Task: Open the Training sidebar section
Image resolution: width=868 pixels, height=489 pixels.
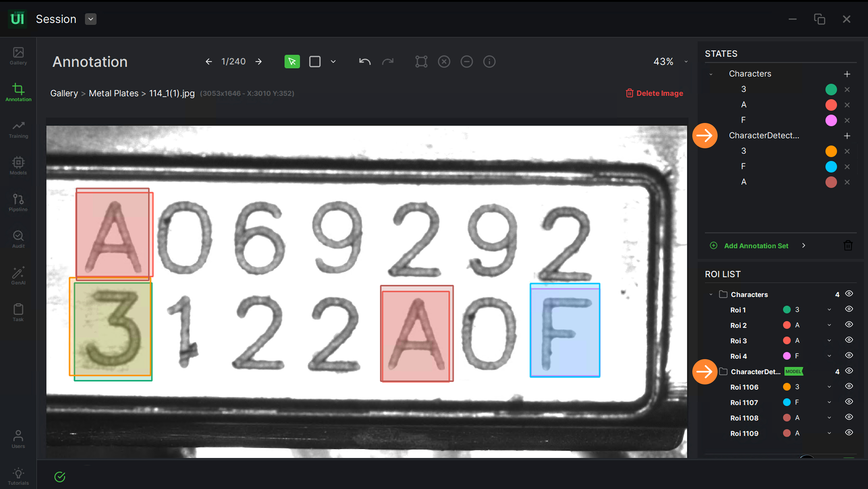Action: tap(18, 130)
